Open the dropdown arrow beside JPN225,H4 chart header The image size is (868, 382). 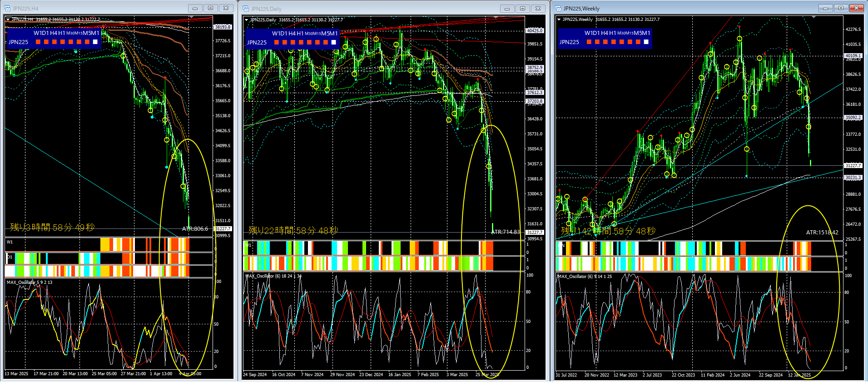[8, 20]
